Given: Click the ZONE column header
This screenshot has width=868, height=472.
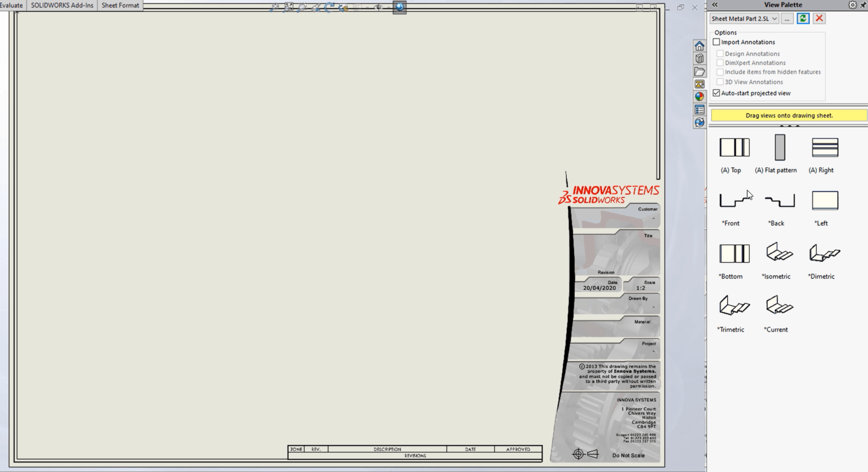Looking at the screenshot, I should [296, 449].
